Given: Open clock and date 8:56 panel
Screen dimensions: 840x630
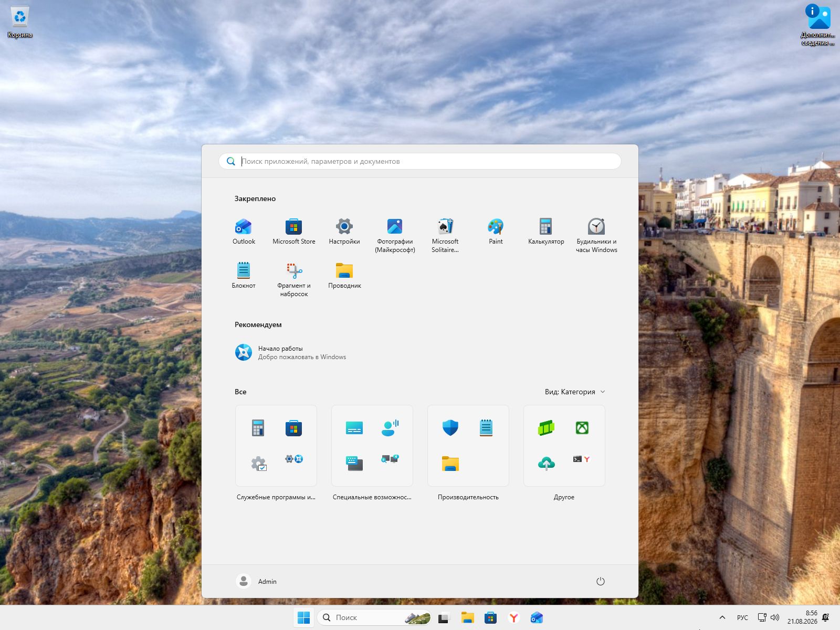Looking at the screenshot, I should [802, 617].
